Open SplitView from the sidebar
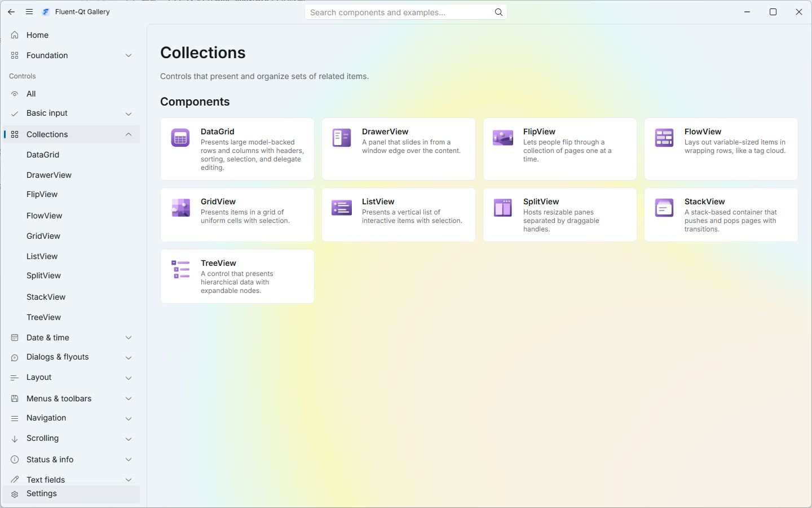 point(71,275)
